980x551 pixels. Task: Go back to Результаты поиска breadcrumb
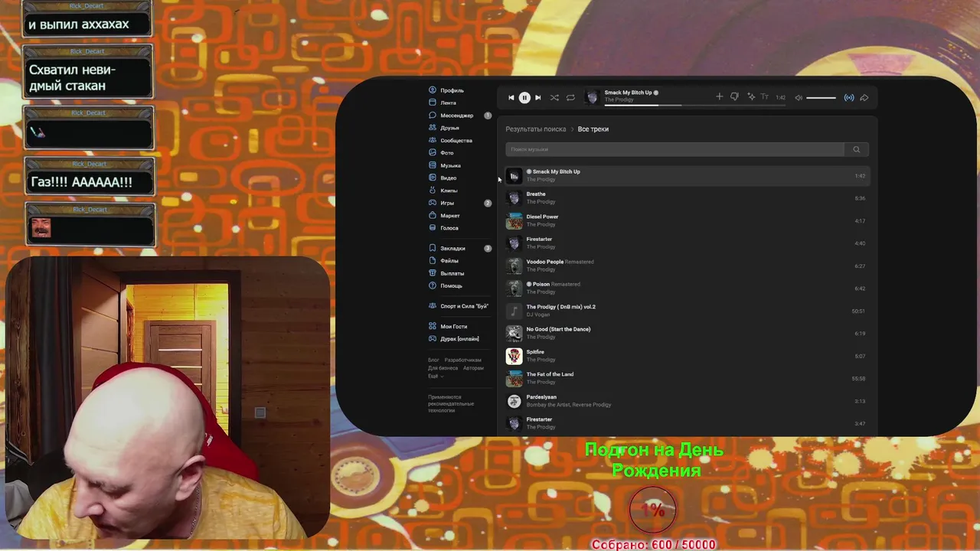[x=535, y=129]
